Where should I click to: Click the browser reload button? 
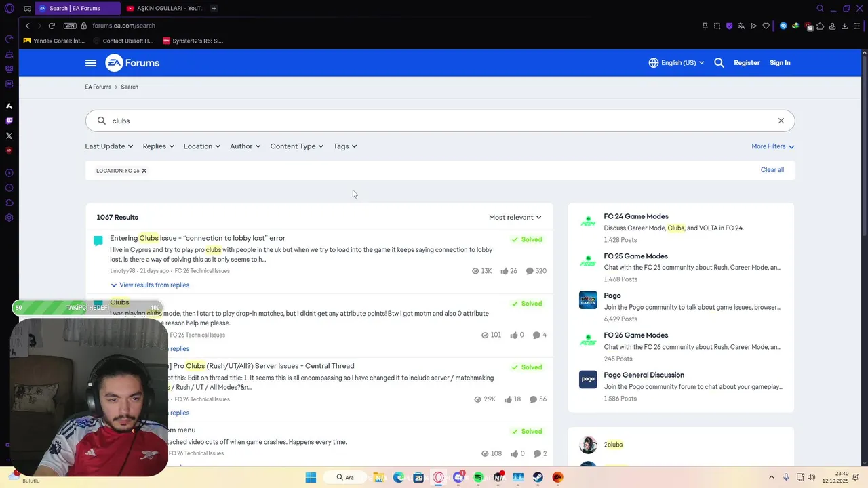pos(52,26)
